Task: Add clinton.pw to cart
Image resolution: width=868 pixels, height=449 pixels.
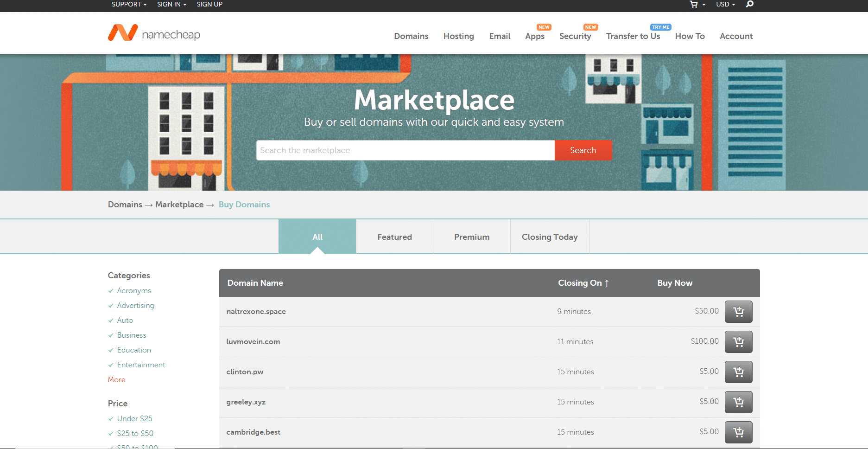Action: tap(738, 372)
